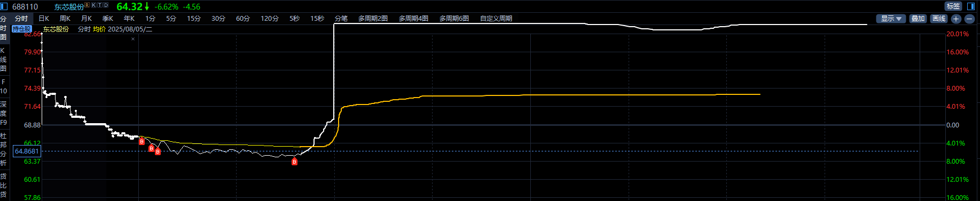
Task: Click the price change -4.56
Action: tap(191, 7)
